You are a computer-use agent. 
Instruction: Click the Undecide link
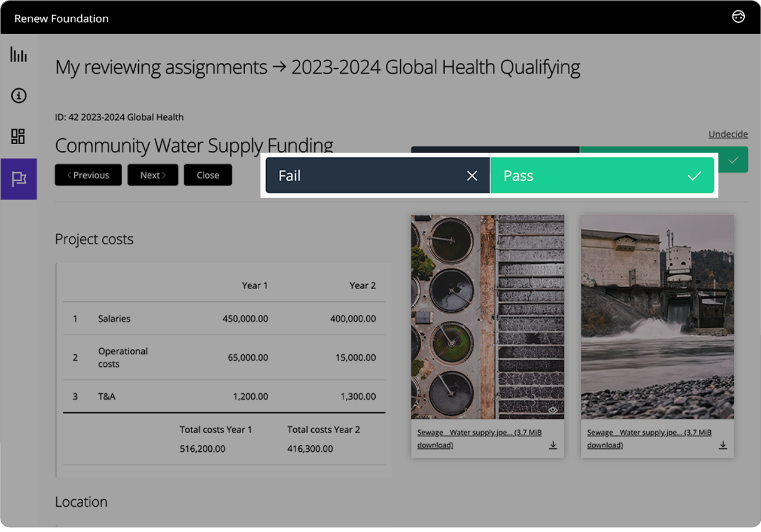tap(727, 134)
